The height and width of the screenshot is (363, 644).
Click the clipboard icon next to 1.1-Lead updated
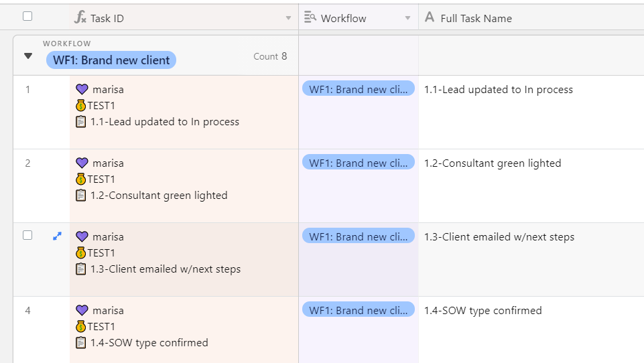(x=81, y=121)
